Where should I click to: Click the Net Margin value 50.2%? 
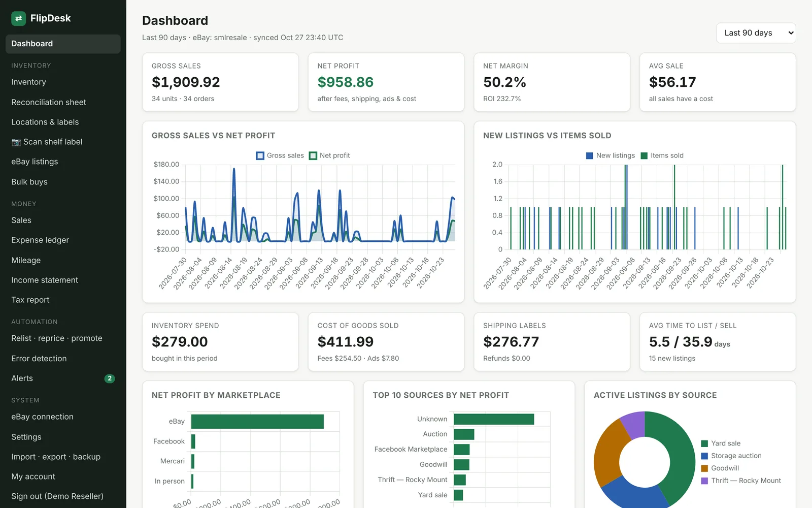pyautogui.click(x=504, y=82)
